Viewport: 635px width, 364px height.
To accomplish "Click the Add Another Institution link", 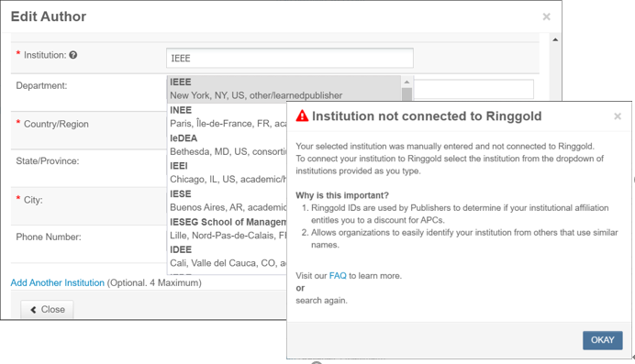I will (x=58, y=282).
